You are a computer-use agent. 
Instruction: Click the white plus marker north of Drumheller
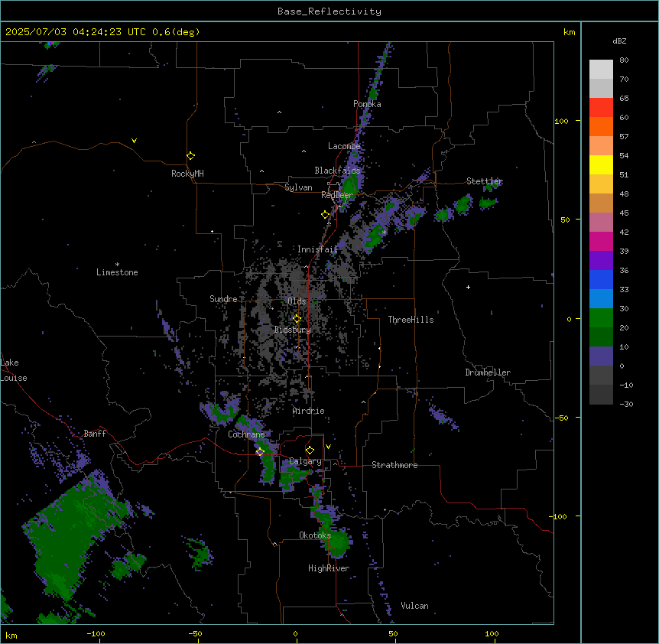(x=468, y=287)
